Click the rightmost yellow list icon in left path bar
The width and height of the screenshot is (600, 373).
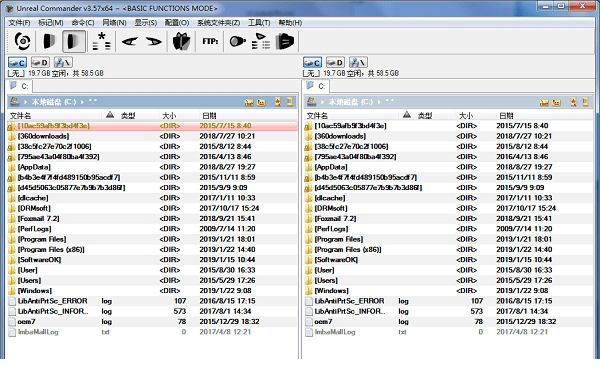click(x=290, y=102)
